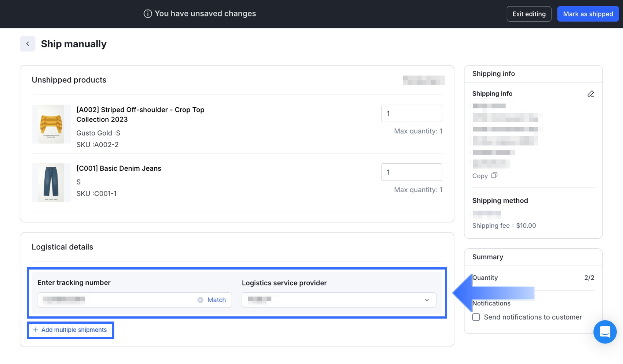Open the chat support bubble

coord(605,332)
